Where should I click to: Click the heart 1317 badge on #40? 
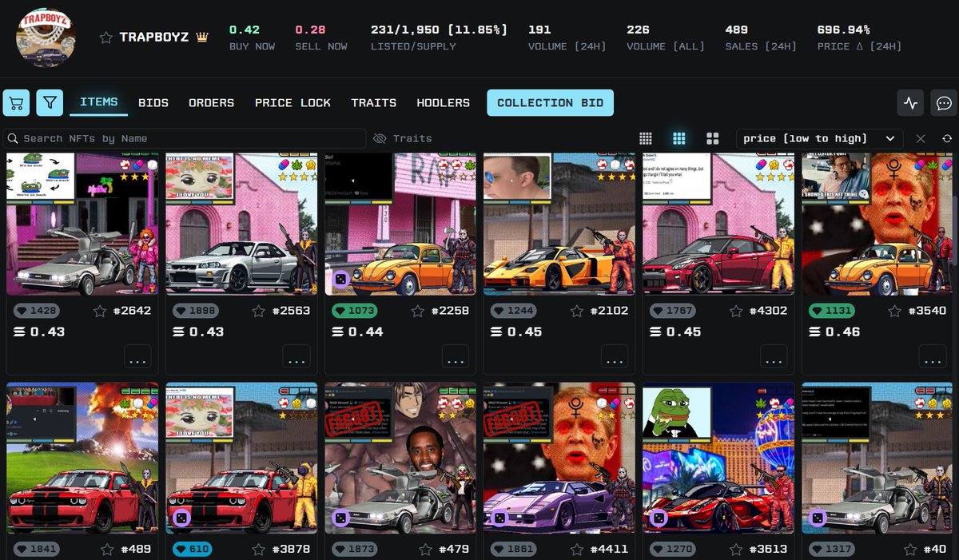(x=832, y=550)
